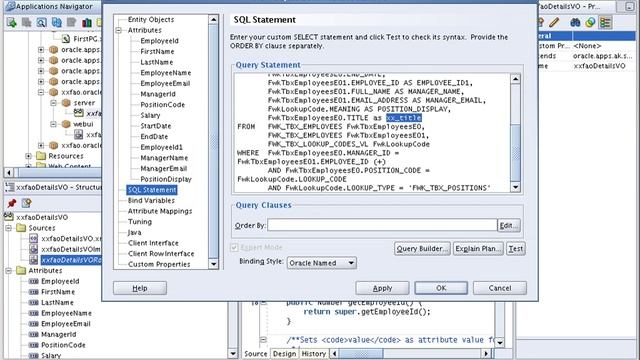The image size is (640, 360).
Task: Collapse the Attributes node in dialog tree
Action: coord(119,30)
